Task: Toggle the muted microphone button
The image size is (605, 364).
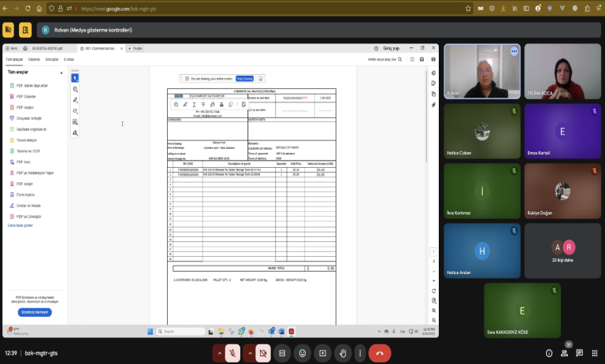Action: tap(233, 353)
